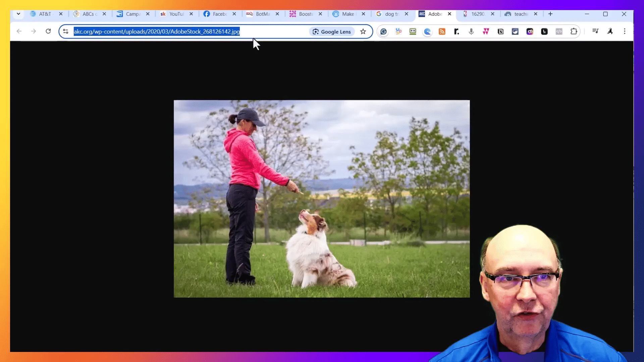Click the RoboForm robot extension icon

pyautogui.click(x=413, y=32)
